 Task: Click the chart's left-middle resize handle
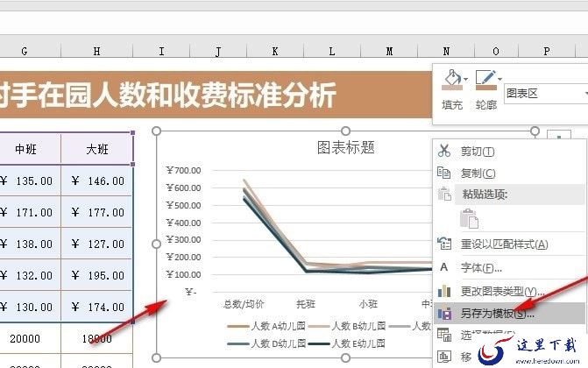156,244
